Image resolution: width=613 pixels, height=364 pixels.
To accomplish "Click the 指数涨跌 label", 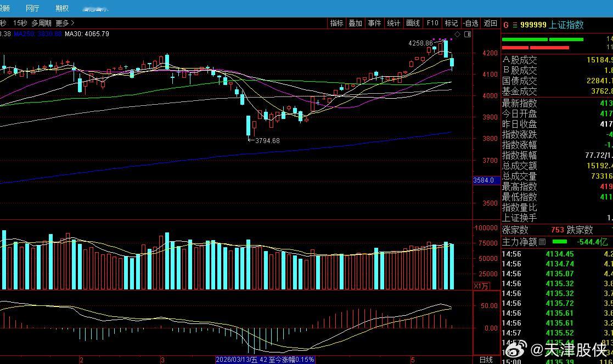I will [520, 134].
